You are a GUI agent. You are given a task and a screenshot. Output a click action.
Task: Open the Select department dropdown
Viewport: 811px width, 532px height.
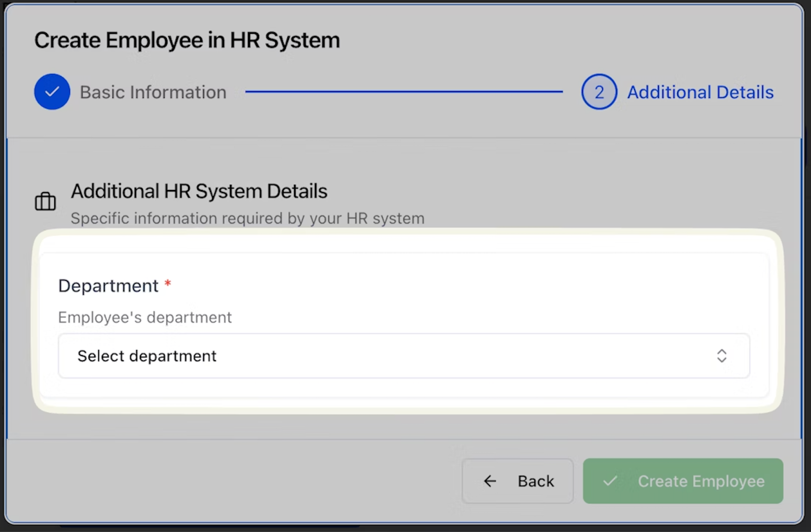(404, 356)
